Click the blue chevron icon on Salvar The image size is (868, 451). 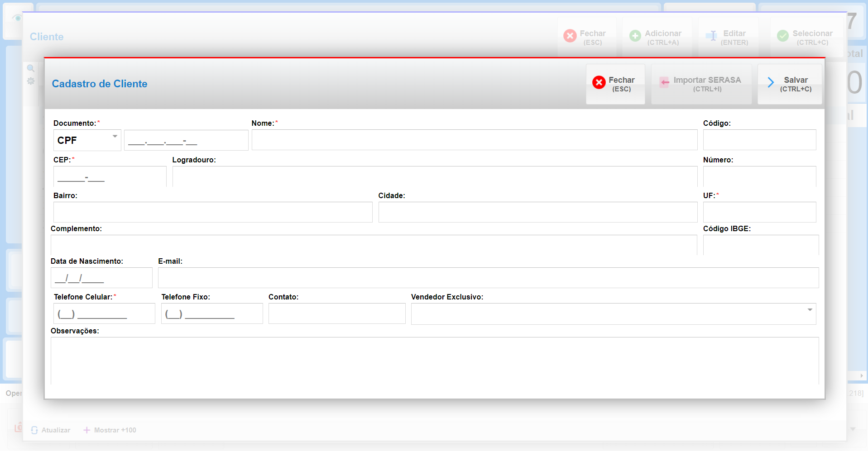pyautogui.click(x=771, y=82)
